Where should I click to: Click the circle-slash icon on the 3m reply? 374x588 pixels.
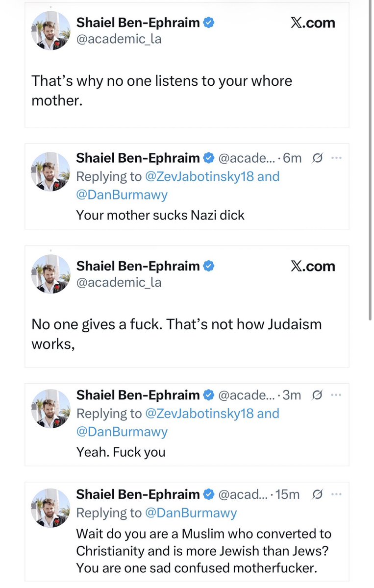point(317,395)
